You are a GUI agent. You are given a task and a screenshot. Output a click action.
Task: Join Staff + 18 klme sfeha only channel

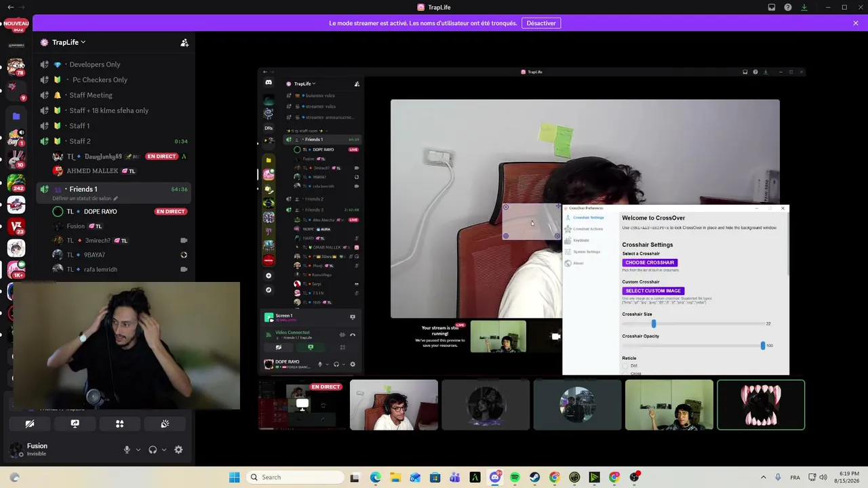114,110
